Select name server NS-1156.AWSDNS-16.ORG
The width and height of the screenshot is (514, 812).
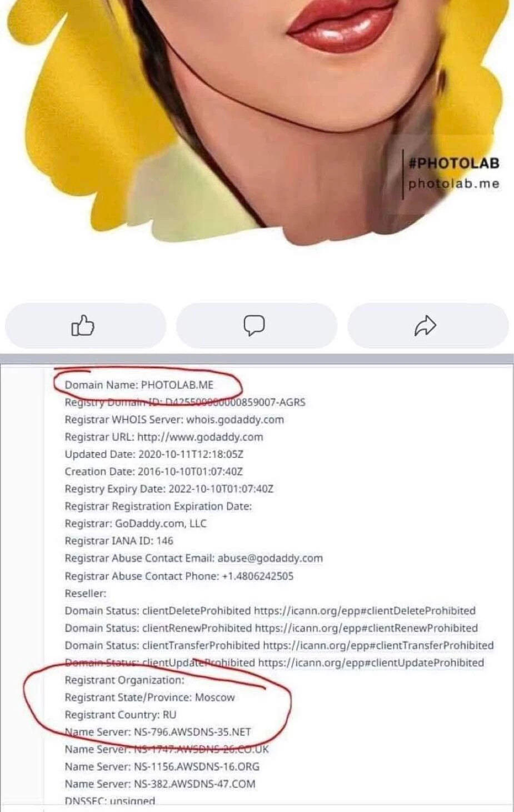pos(197,766)
